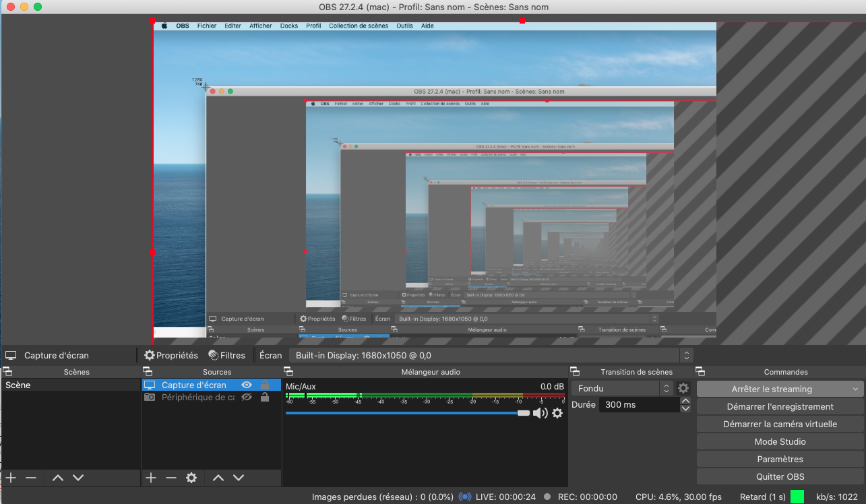The image size is (866, 504).
Task: Remove the selected source with minus icon
Action: (x=171, y=478)
